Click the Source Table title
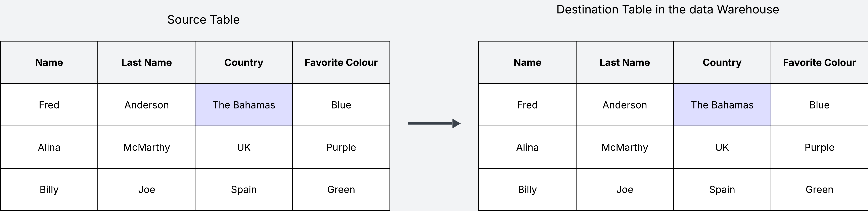Image resolution: width=868 pixels, height=211 pixels. point(203,19)
